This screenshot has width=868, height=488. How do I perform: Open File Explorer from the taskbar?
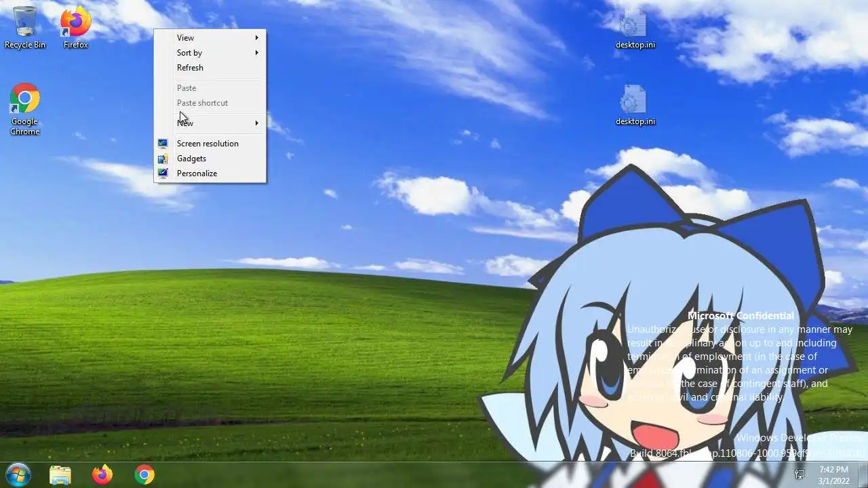tap(60, 474)
